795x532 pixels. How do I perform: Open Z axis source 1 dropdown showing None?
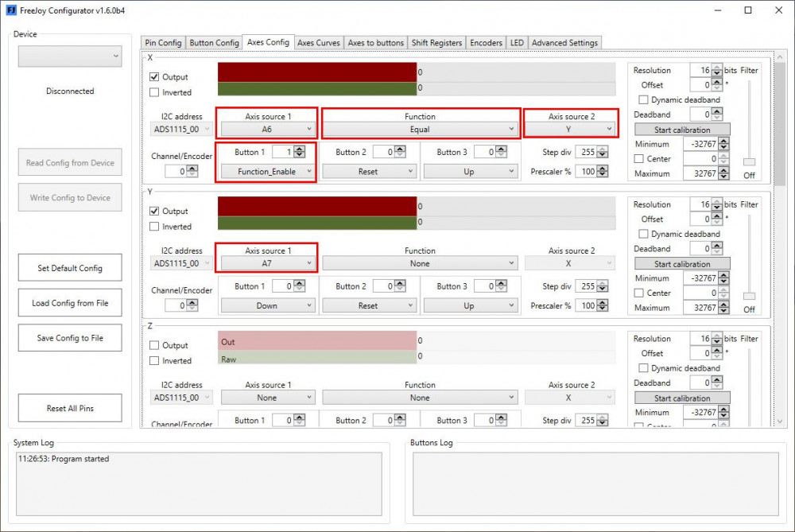268,398
